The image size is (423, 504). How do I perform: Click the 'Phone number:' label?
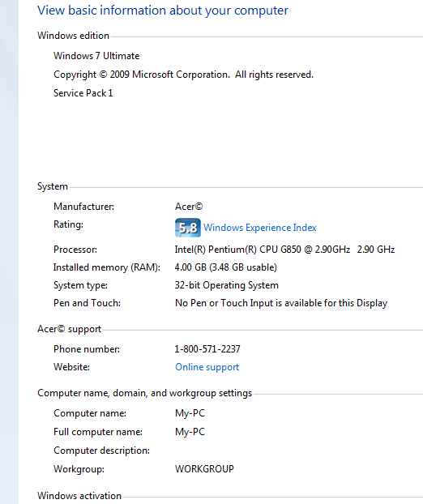click(87, 349)
